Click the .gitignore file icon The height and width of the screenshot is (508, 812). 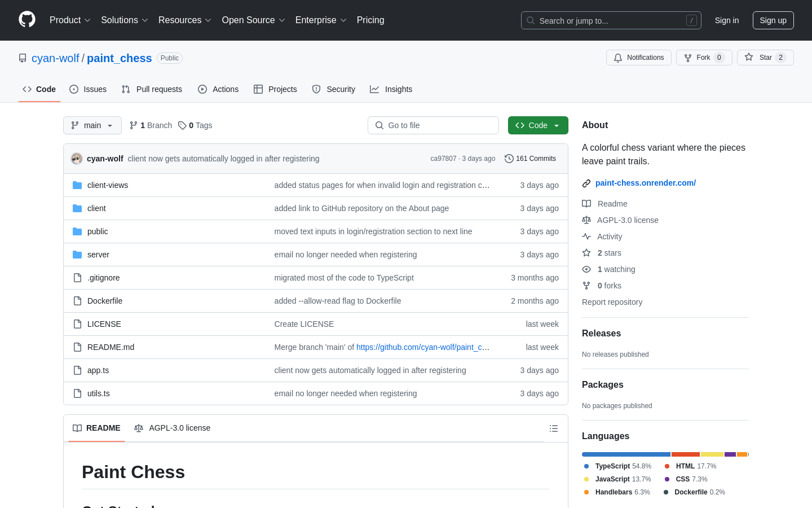tap(77, 278)
